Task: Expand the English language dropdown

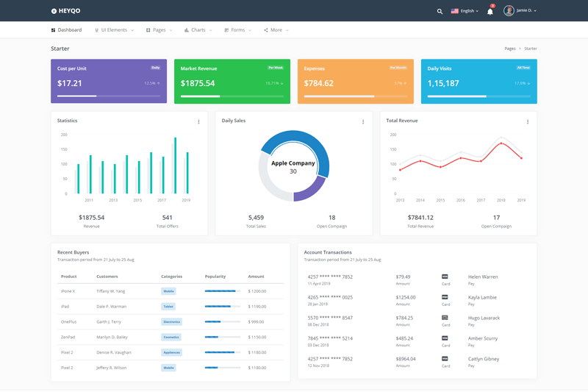Action: point(465,11)
